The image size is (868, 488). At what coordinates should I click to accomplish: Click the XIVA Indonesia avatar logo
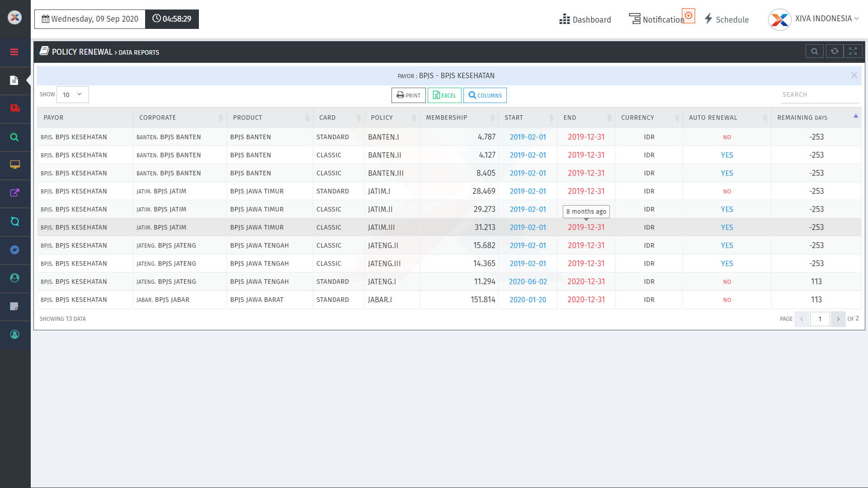pos(779,19)
